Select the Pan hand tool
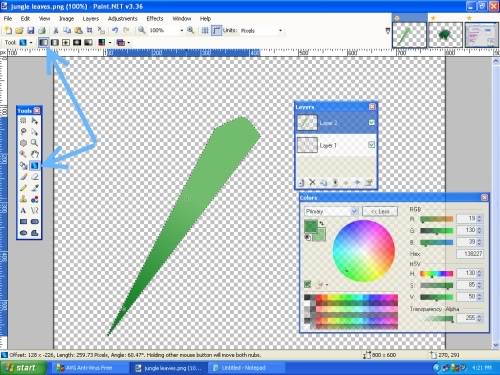The image size is (500, 375). click(35, 154)
